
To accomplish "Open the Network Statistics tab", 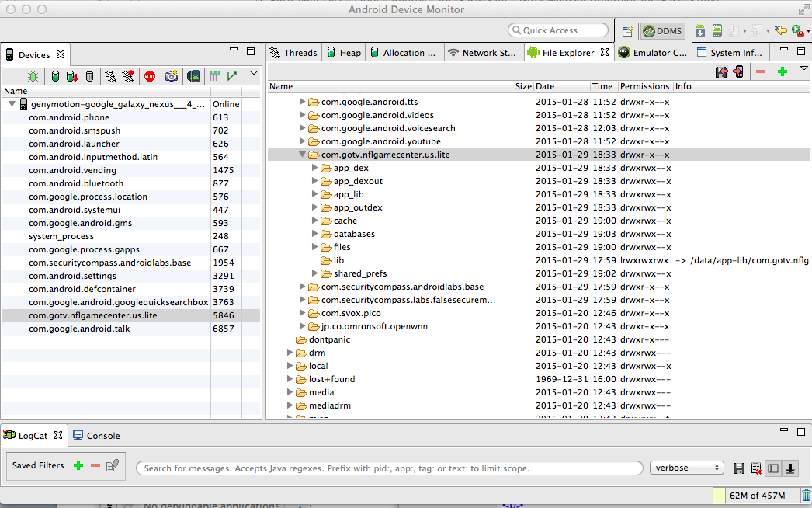I will (x=483, y=53).
